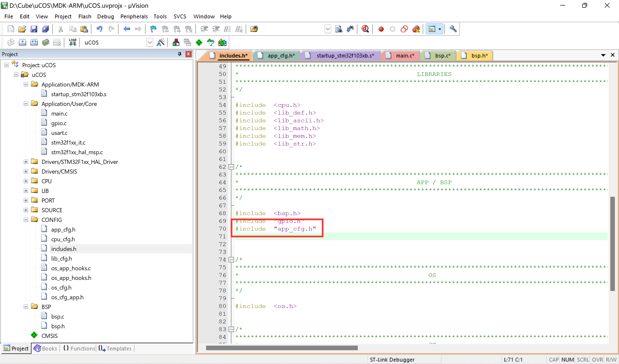The width and height of the screenshot is (619, 364).
Task: Toggle code fold at line 74
Action: pyautogui.click(x=231, y=260)
